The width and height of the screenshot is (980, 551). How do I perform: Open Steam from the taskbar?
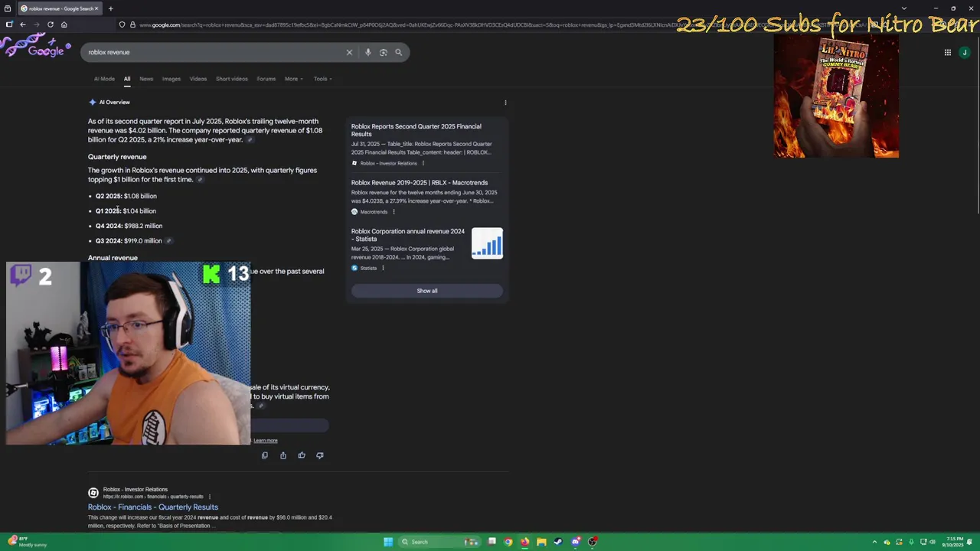(558, 542)
